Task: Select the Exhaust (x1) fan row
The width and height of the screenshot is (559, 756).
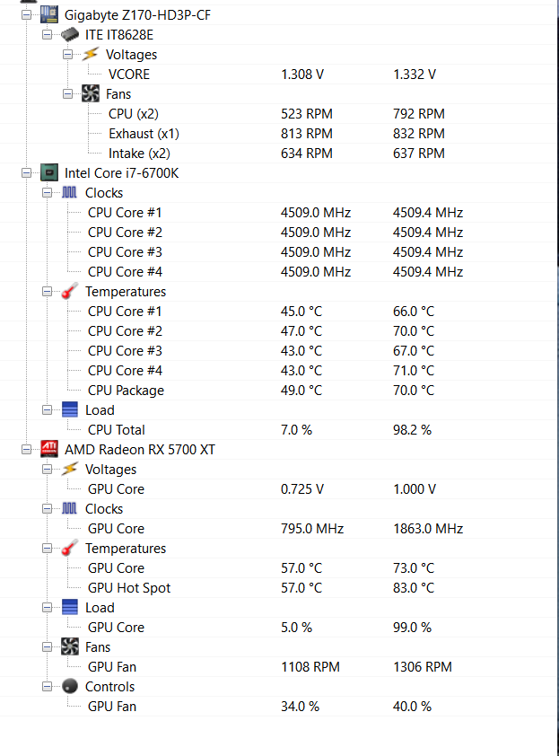Action: [144, 133]
